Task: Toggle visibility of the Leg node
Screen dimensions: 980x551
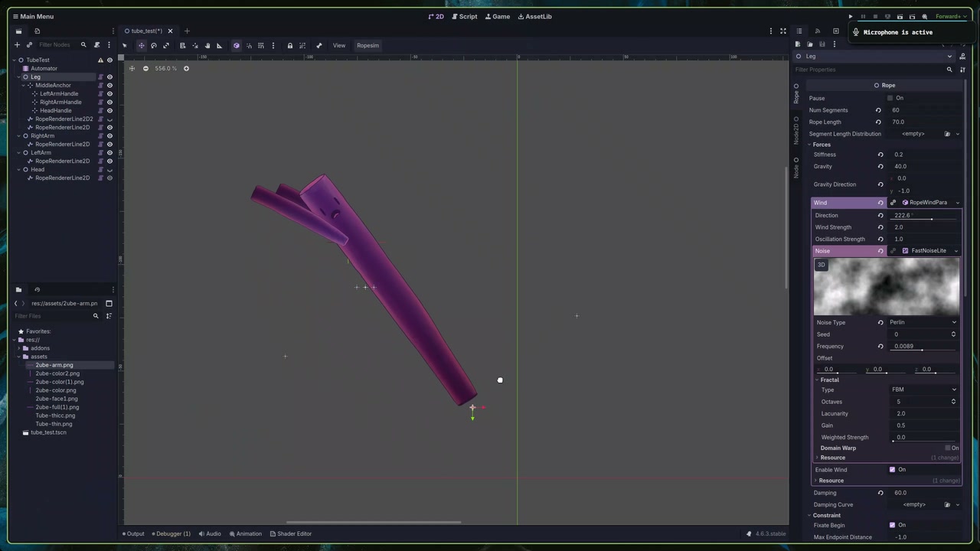Action: coord(109,77)
